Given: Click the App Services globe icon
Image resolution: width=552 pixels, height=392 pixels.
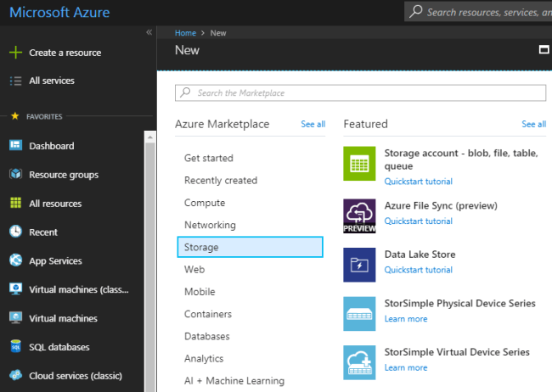Looking at the screenshot, I should click(x=15, y=260).
